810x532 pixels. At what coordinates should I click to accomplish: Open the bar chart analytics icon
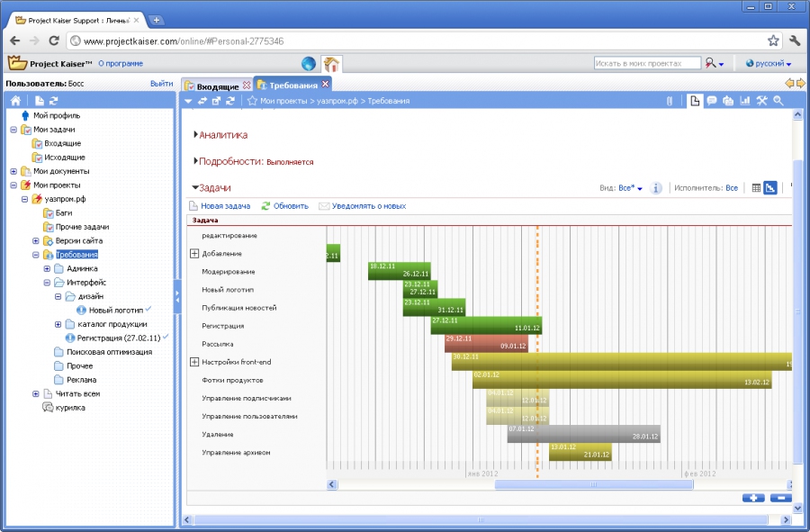pos(745,101)
